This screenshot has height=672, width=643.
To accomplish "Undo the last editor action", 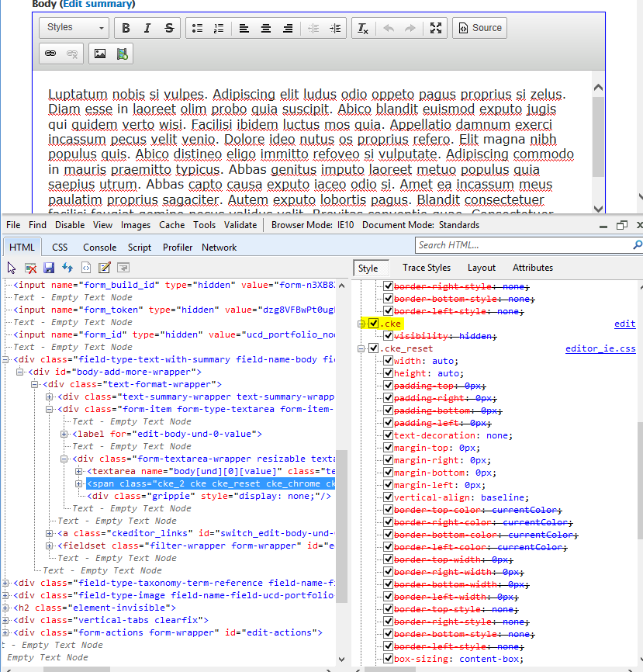I will pyautogui.click(x=389, y=28).
